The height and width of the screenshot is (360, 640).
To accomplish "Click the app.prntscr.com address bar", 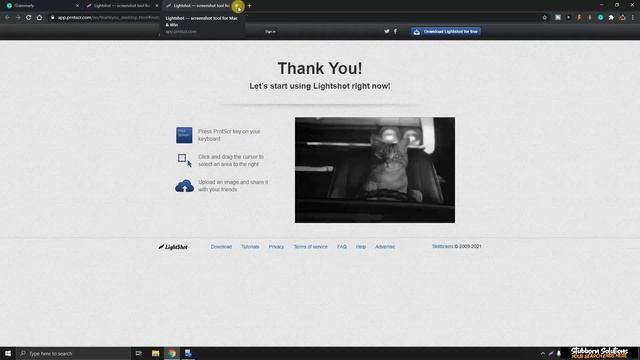I will [294, 18].
